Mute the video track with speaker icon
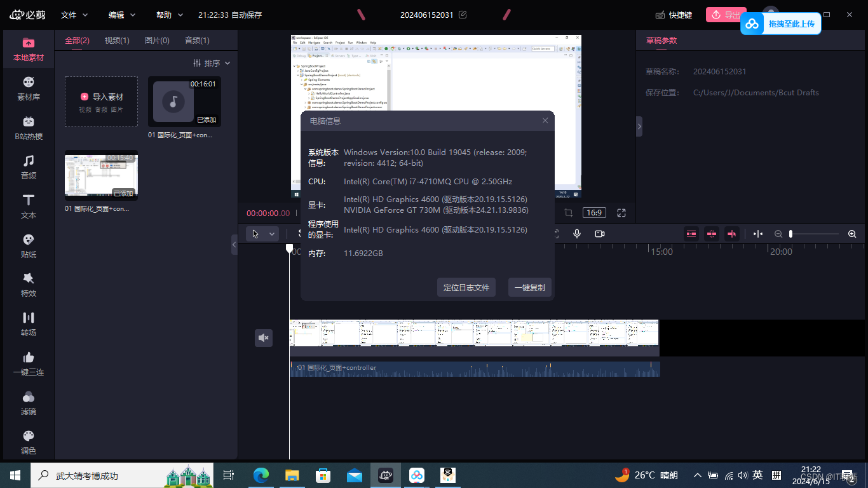Screen dimensions: 868x488 tap(264, 338)
